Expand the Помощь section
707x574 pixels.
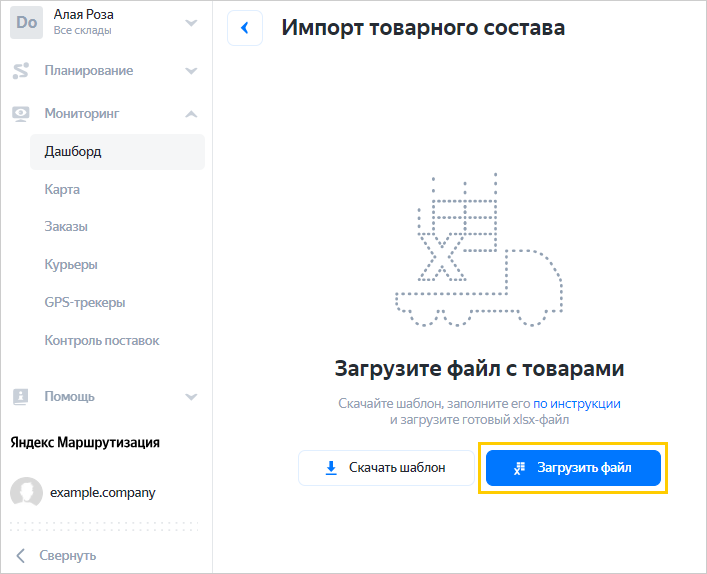coord(191,396)
